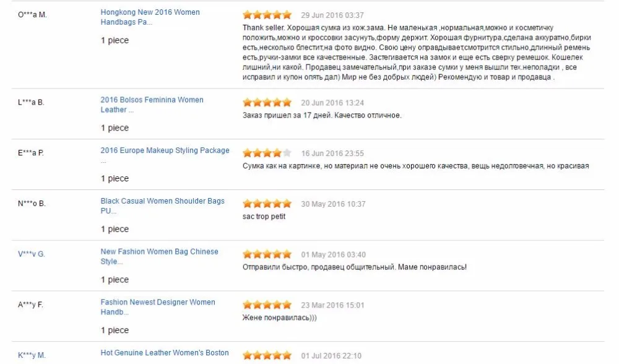Select the 'sac trop petit' review text
This screenshot has height=364, width=619.
click(264, 216)
